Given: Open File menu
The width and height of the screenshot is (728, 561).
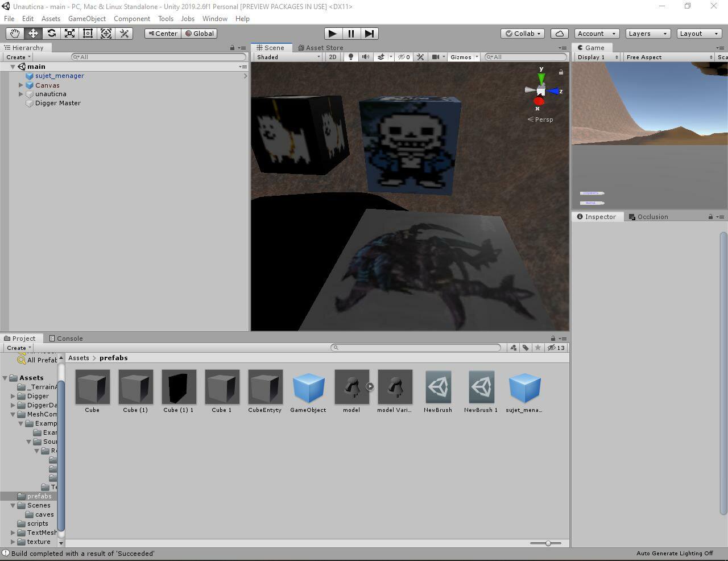Looking at the screenshot, I should (9, 19).
